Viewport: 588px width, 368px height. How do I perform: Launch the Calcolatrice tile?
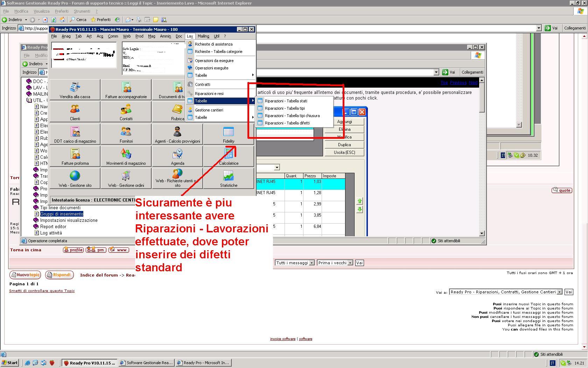pos(229,156)
